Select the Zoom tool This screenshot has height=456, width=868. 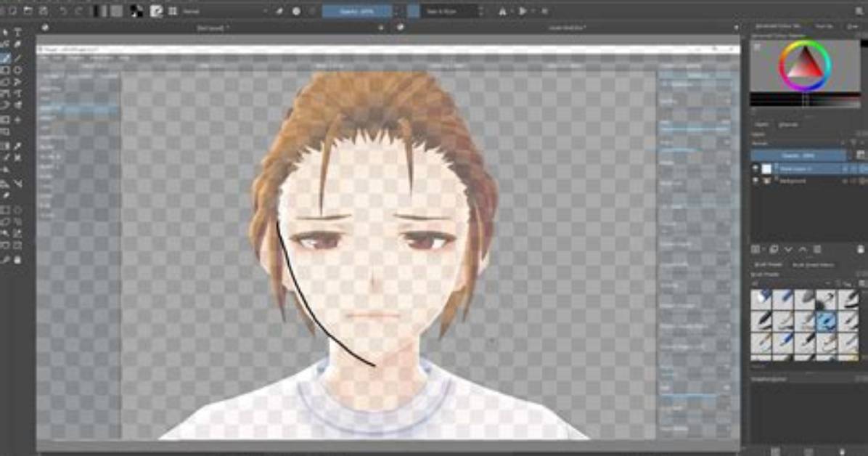(x=6, y=259)
